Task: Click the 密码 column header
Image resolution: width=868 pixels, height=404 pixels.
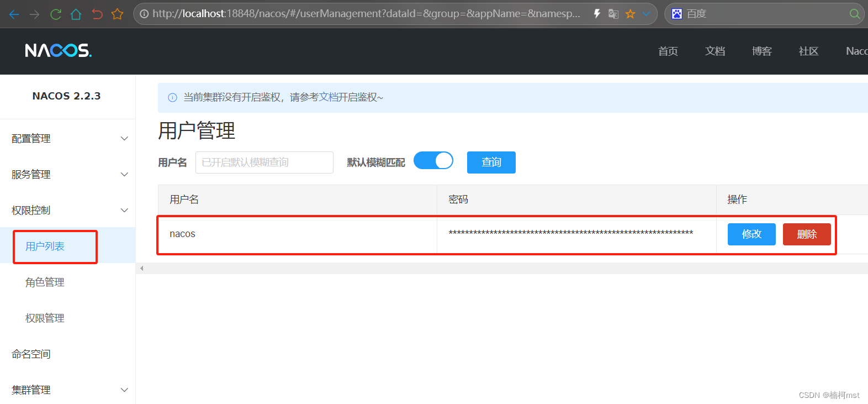Action: 576,200
